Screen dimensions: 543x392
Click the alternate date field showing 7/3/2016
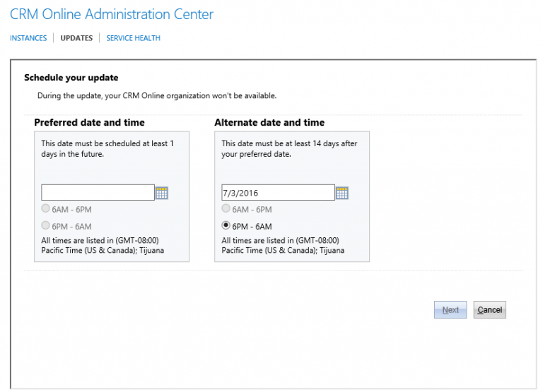[278, 192]
